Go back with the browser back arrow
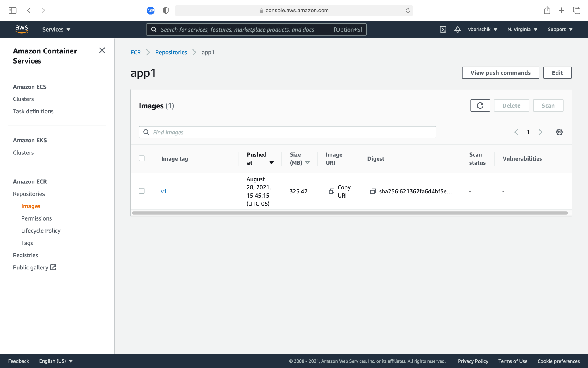This screenshot has width=588, height=368. [x=29, y=11]
